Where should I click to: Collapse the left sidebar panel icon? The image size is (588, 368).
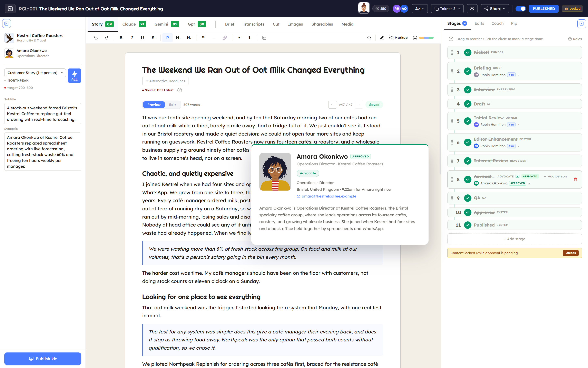(7, 24)
